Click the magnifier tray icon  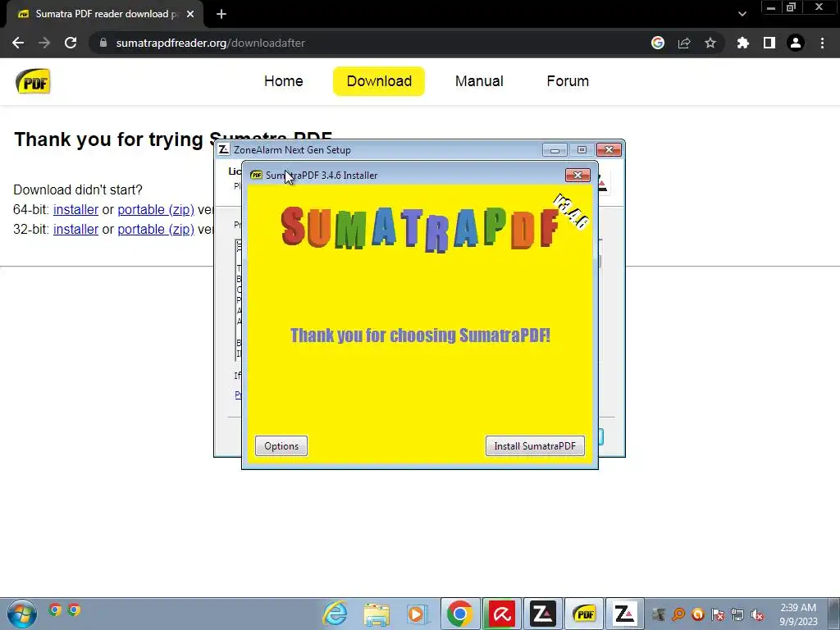coord(678,614)
